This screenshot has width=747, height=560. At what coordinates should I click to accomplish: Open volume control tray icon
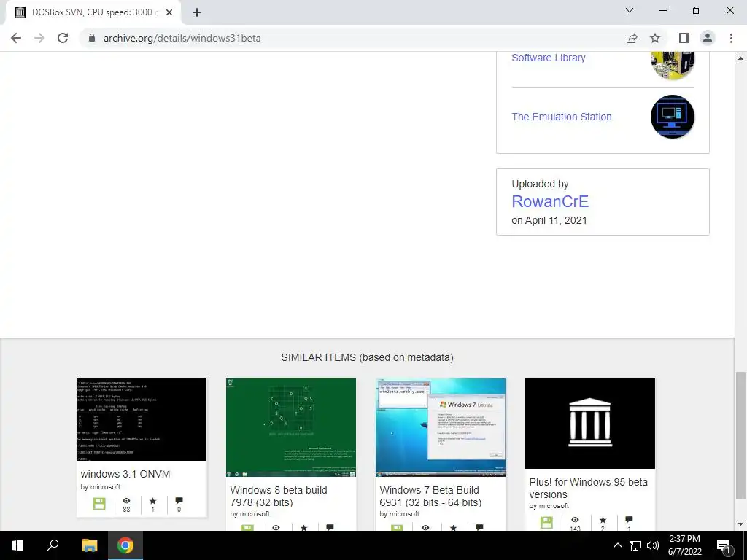pos(653,545)
